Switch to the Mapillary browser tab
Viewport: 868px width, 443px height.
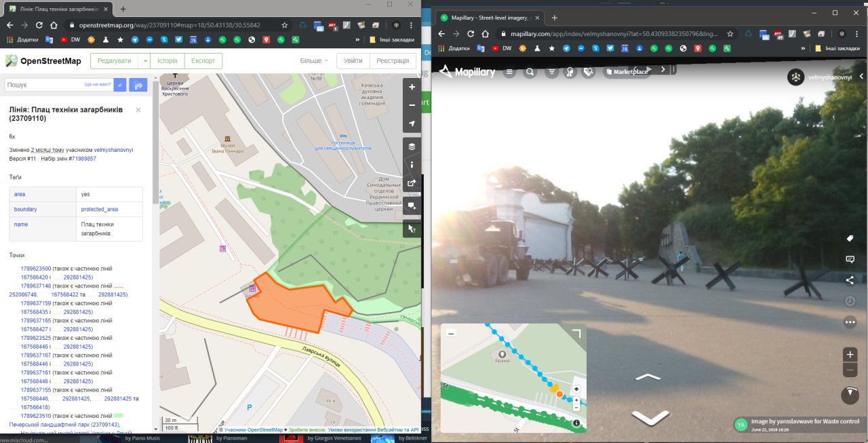tap(488, 17)
